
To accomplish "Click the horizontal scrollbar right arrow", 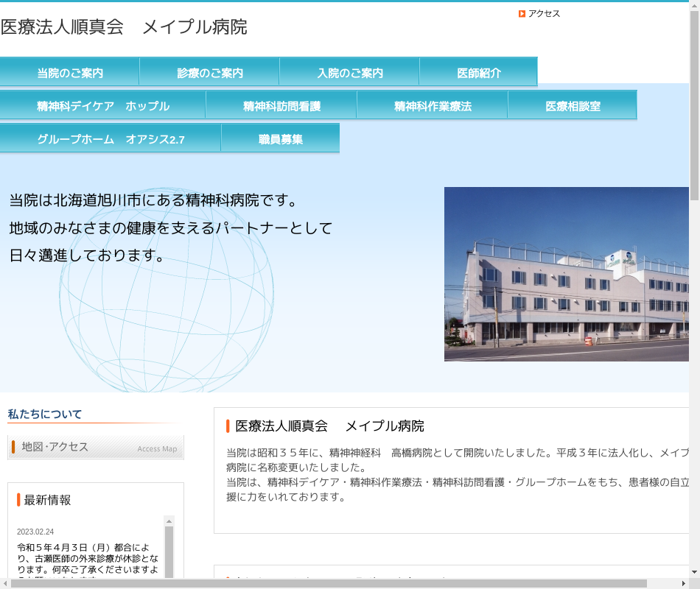I will point(684,583).
